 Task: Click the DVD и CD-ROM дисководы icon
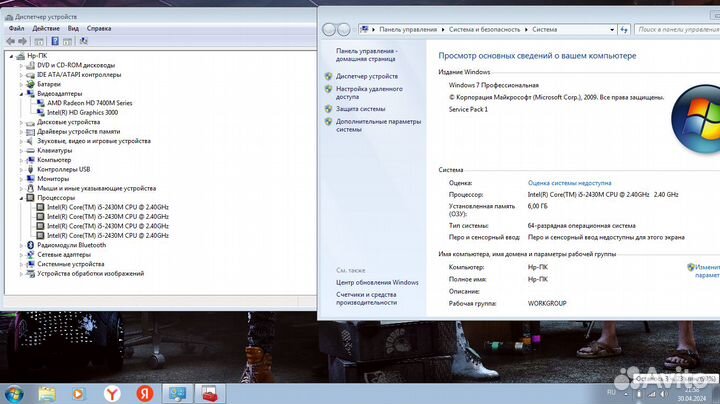click(x=30, y=65)
